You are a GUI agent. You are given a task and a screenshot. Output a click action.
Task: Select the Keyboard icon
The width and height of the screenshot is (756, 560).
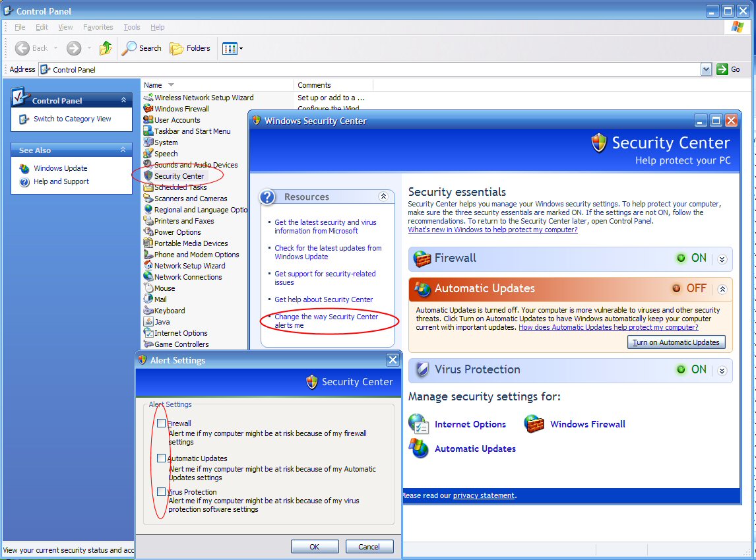[148, 311]
